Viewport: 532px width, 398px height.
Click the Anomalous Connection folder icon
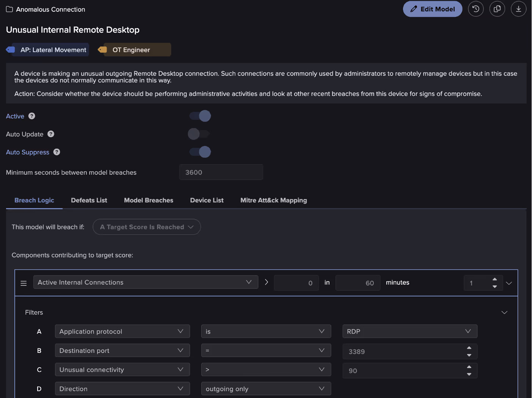(9, 9)
